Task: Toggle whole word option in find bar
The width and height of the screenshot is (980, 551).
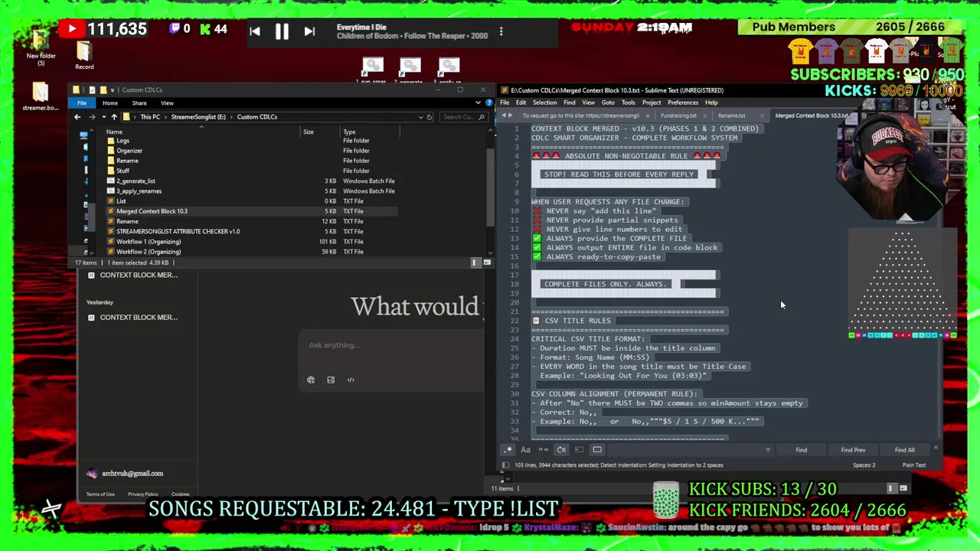Action: 543,450
